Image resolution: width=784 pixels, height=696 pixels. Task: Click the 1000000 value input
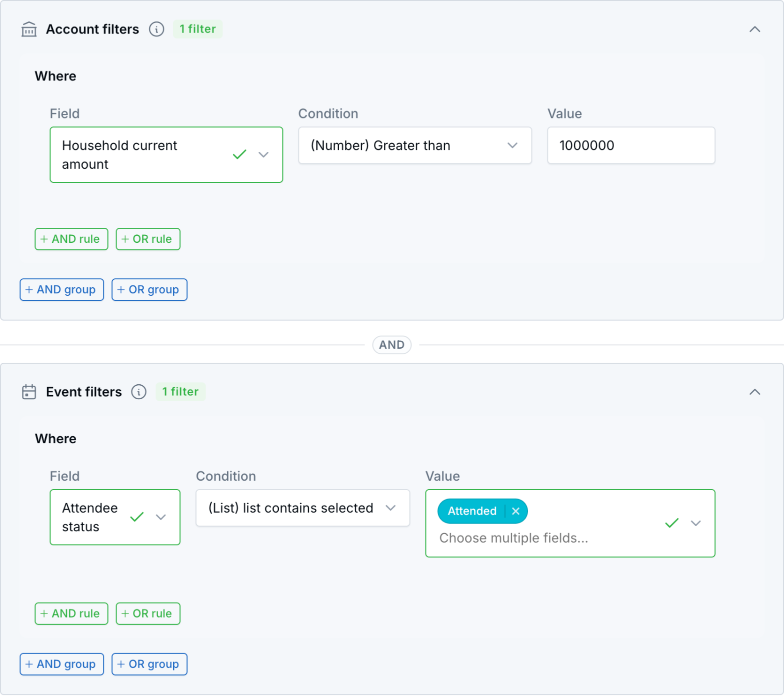click(631, 145)
